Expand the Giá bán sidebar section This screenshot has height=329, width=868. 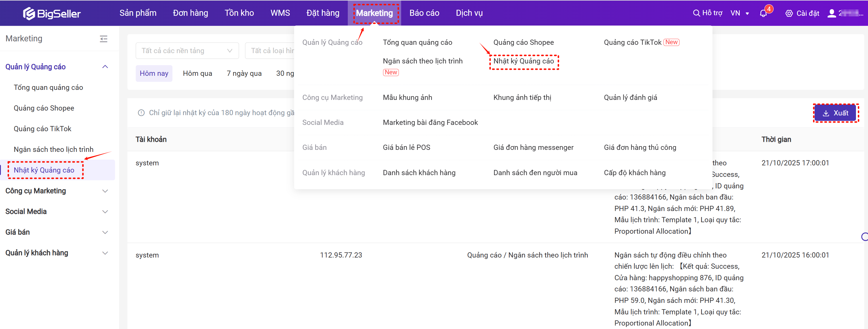(x=105, y=232)
